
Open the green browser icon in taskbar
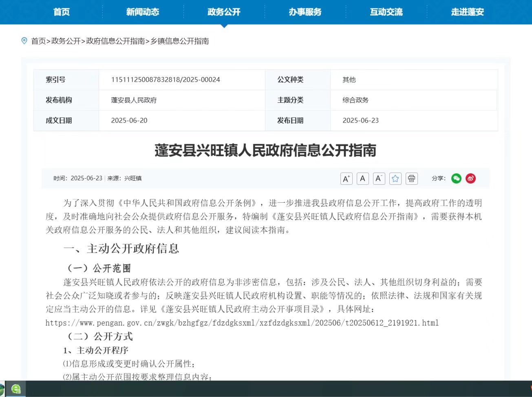(16, 389)
